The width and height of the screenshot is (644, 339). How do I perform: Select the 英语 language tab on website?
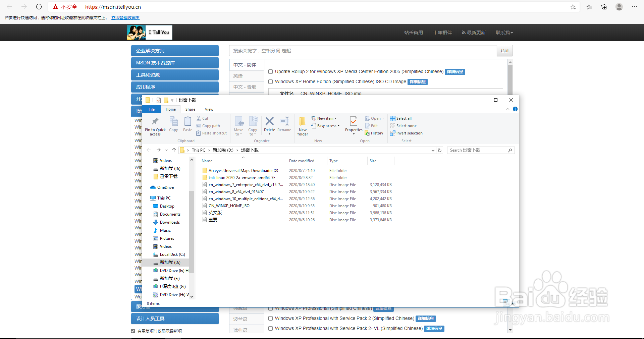pos(247,76)
